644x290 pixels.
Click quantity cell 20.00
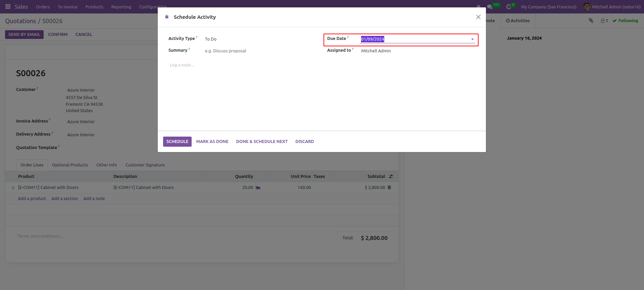click(x=248, y=187)
